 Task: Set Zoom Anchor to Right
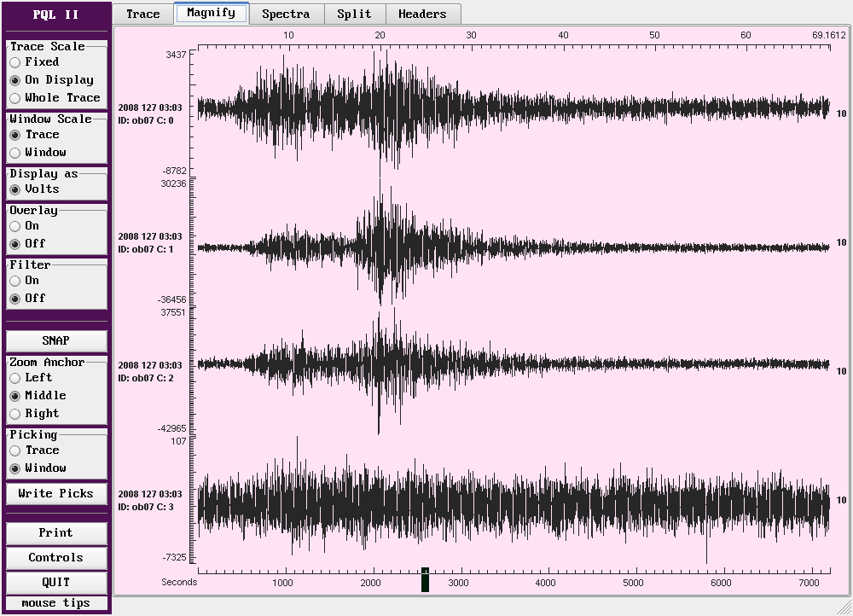coord(15,414)
